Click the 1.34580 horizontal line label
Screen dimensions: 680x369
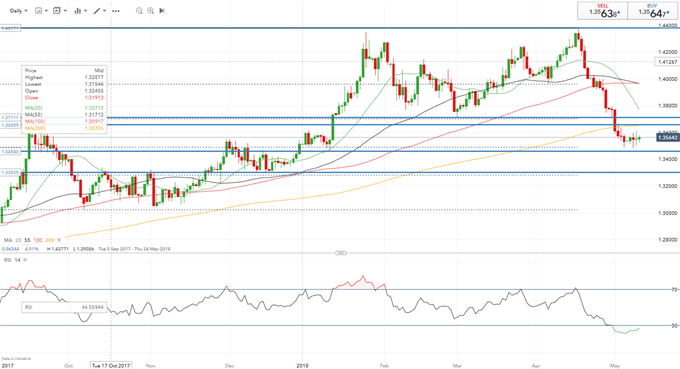click(10, 152)
